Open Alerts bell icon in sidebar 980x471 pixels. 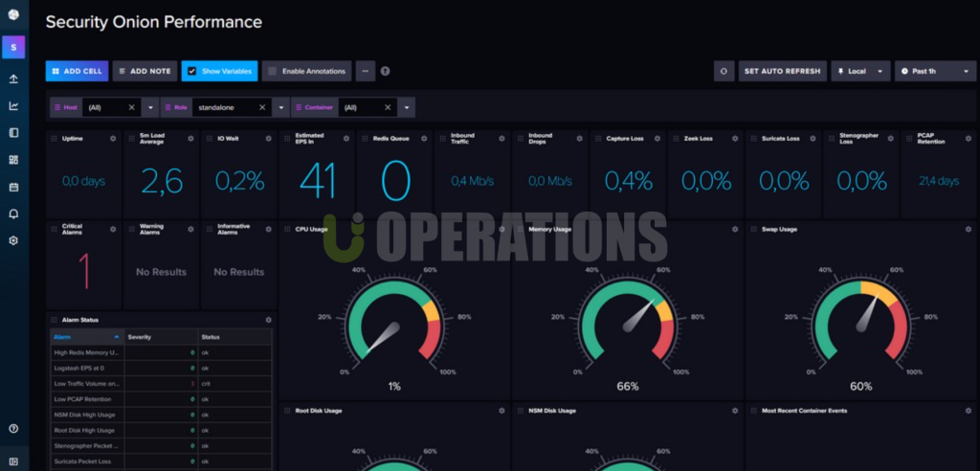pyautogui.click(x=13, y=213)
